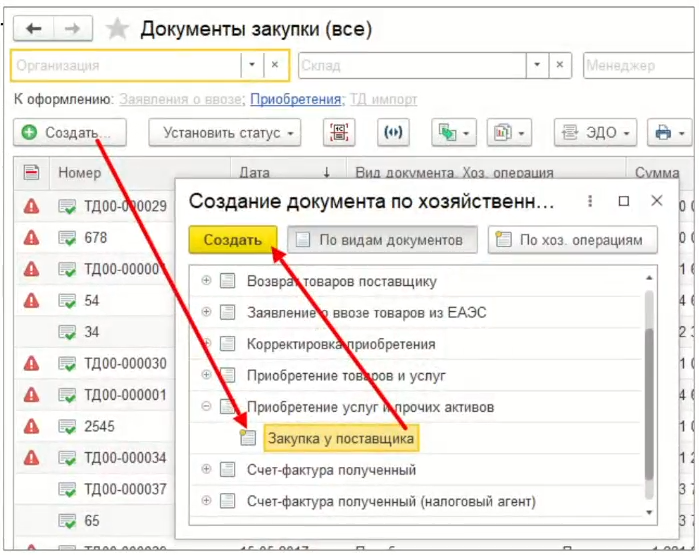Click document icon beside Приобретение товаров и услуг

[228, 375]
